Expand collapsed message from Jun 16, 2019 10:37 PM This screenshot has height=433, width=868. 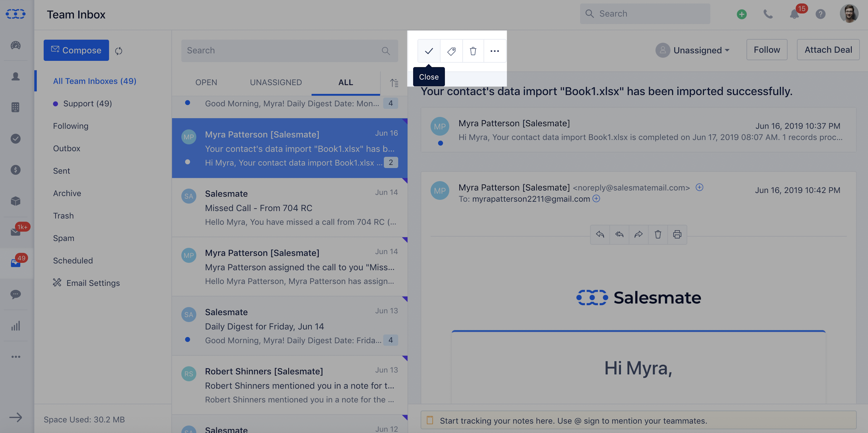click(638, 130)
